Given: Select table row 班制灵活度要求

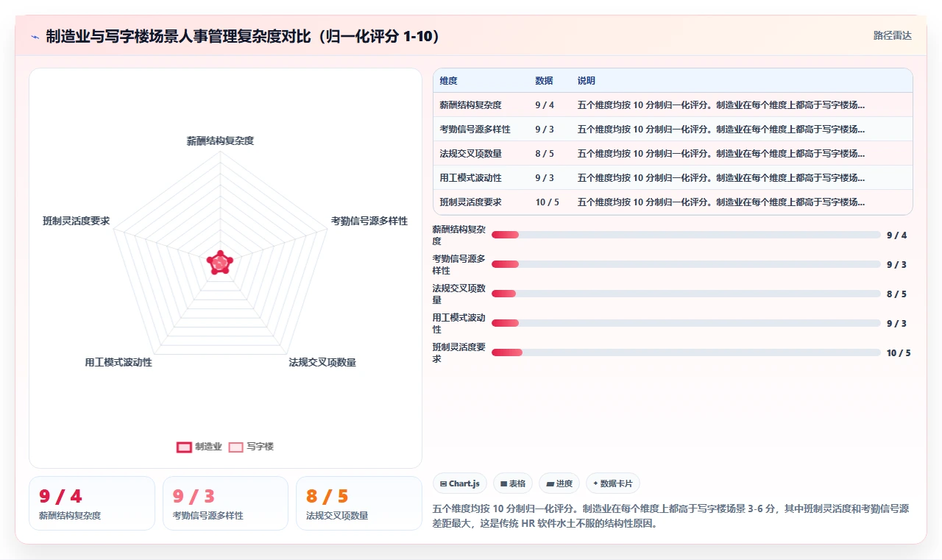Looking at the screenshot, I should 673,202.
